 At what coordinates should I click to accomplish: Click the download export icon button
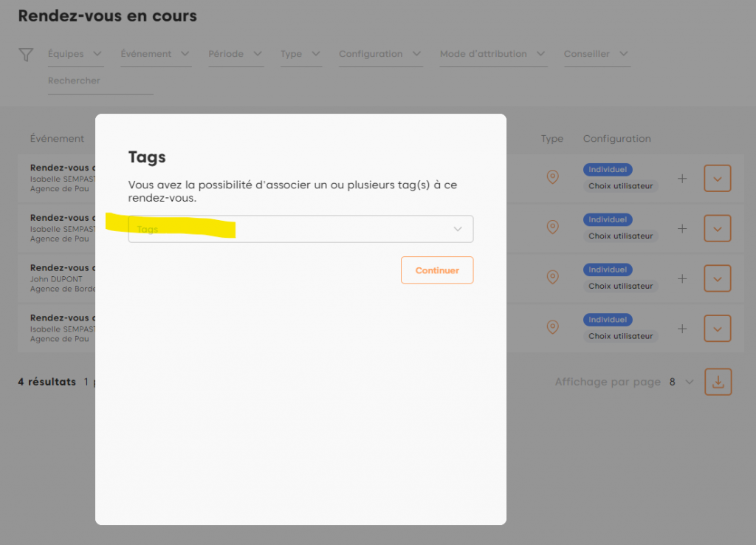(718, 382)
